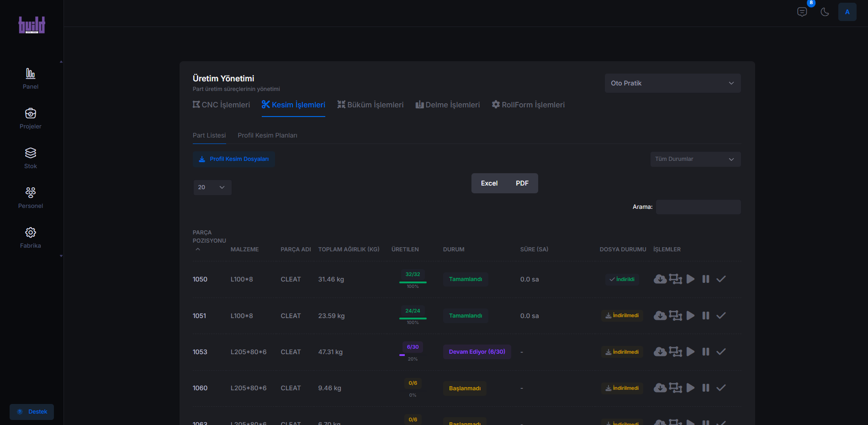Click the 20% progress bar for part 1053
This screenshot has height=425, width=868.
(x=413, y=354)
